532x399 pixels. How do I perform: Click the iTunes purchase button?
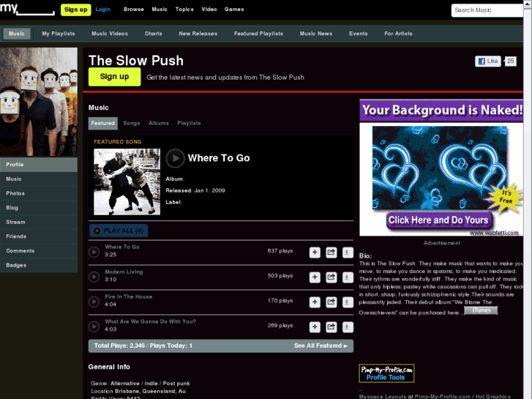coord(481,310)
